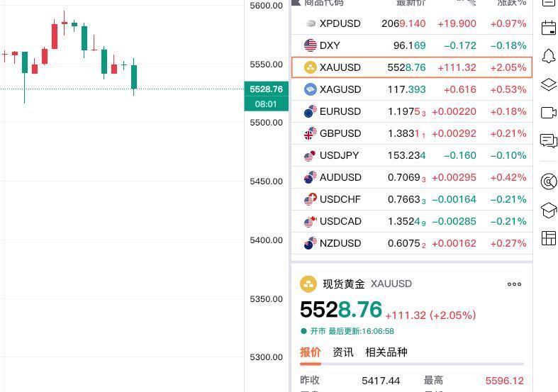
Task: Select the GBPUSD watchlist row
Action: pyautogui.click(x=412, y=133)
